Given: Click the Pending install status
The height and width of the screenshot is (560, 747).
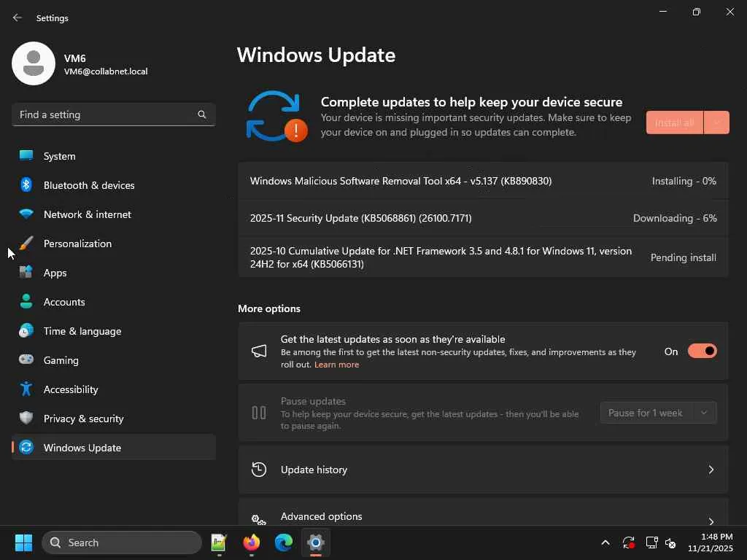Looking at the screenshot, I should [683, 257].
